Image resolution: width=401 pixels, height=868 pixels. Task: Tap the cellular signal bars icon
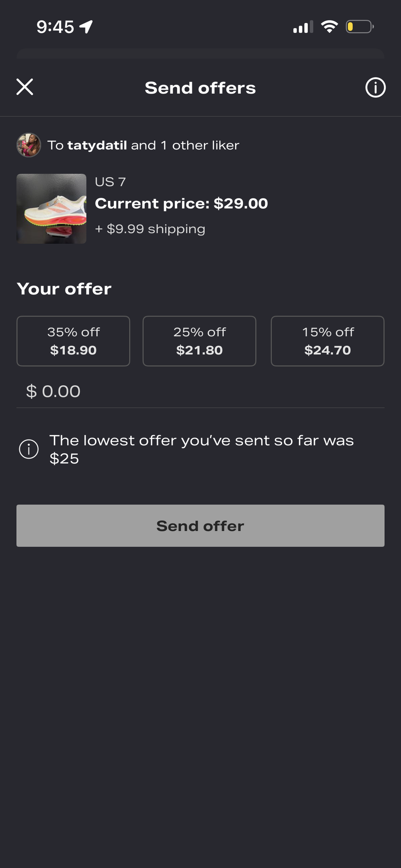click(x=303, y=27)
